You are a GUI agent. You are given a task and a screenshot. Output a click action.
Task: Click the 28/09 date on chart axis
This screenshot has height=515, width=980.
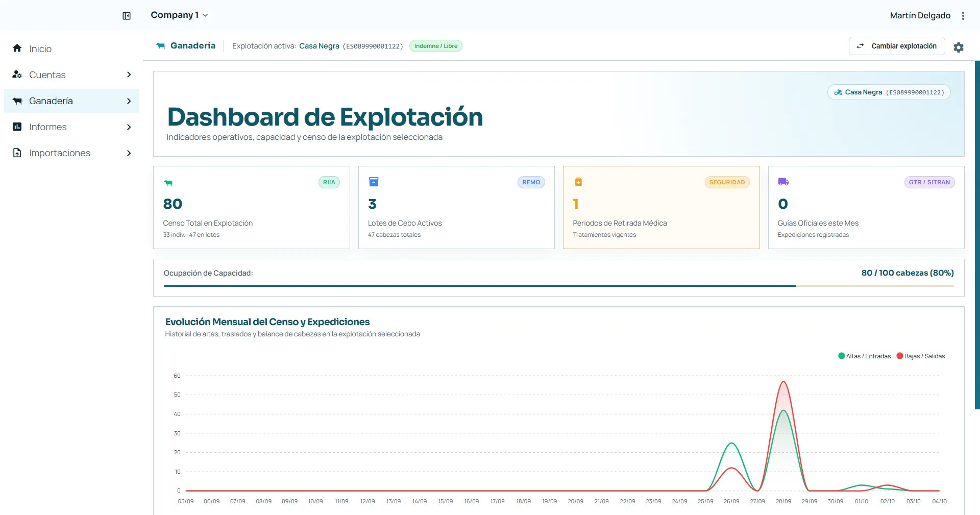tap(783, 501)
